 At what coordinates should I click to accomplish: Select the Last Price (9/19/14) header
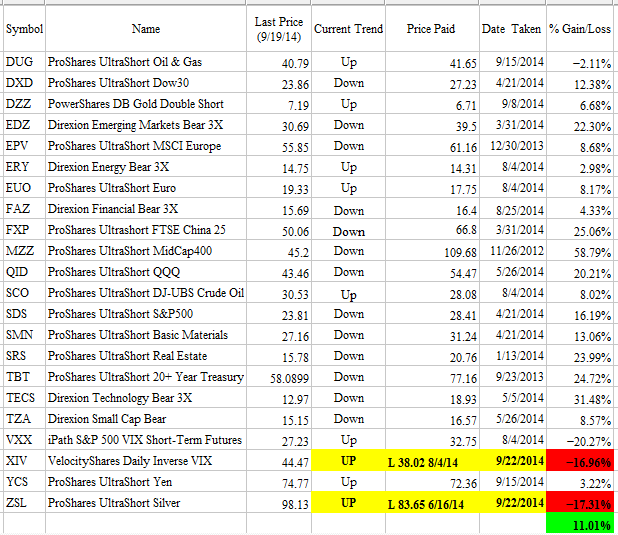(279, 28)
